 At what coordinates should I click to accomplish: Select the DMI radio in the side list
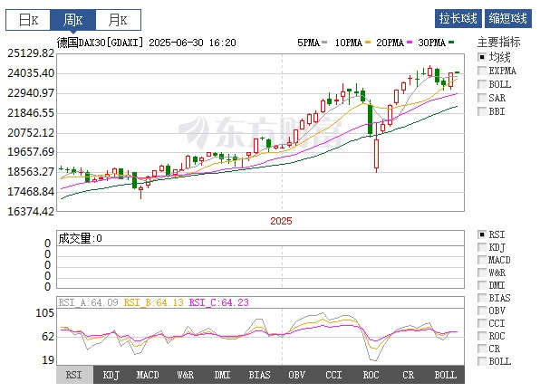tap(482, 285)
